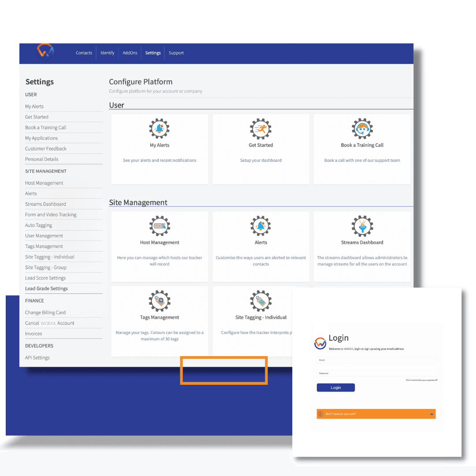The height and width of the screenshot is (476, 476).
Task: Open the Streams Dashboard funnel icon
Action: [x=362, y=226]
